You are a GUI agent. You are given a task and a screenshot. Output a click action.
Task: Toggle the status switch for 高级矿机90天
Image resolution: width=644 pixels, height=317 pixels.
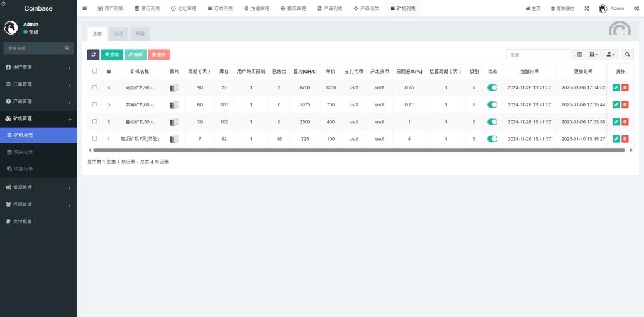click(x=492, y=87)
